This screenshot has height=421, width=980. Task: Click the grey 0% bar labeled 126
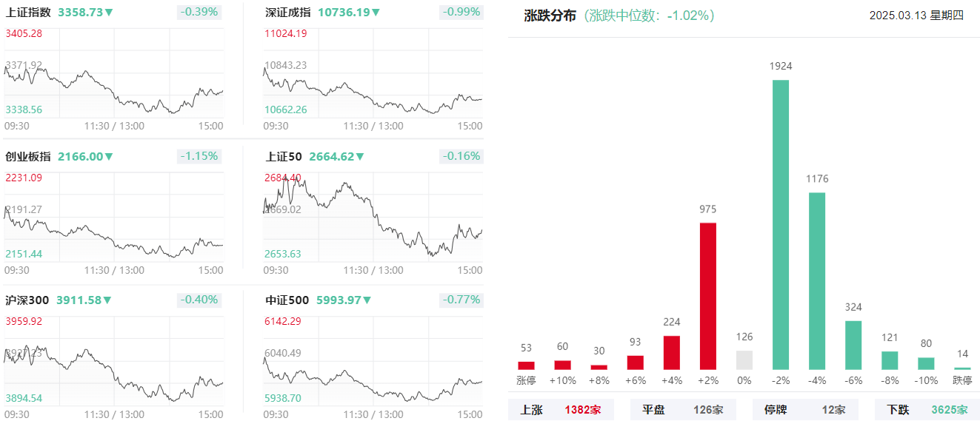pyautogui.click(x=744, y=360)
